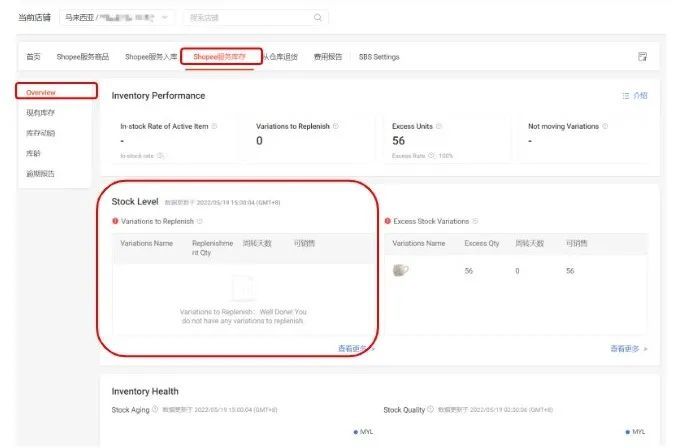The height and width of the screenshot is (448, 681).
Task: Open the document icon at tab bar right
Action: tap(642, 56)
